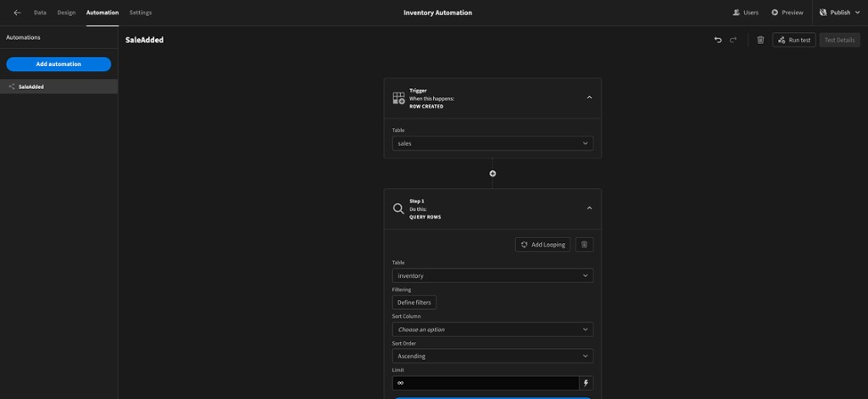868x399 pixels.
Task: Open Test Details
Action: click(x=840, y=40)
